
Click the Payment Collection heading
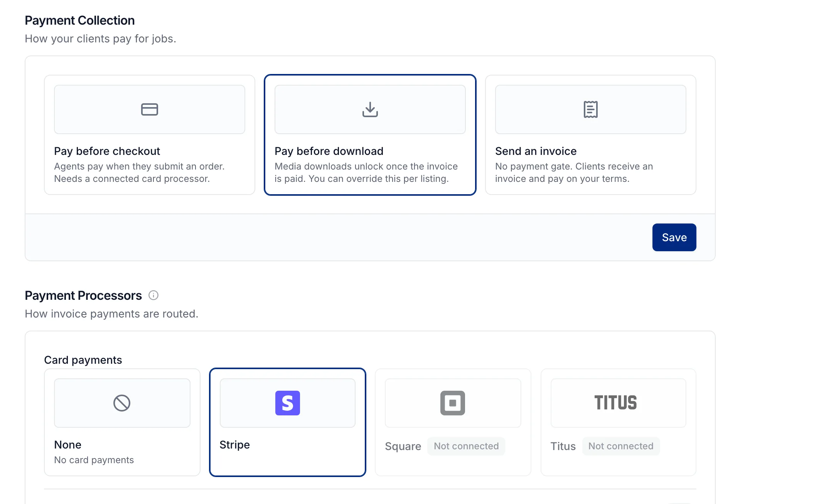tap(80, 20)
